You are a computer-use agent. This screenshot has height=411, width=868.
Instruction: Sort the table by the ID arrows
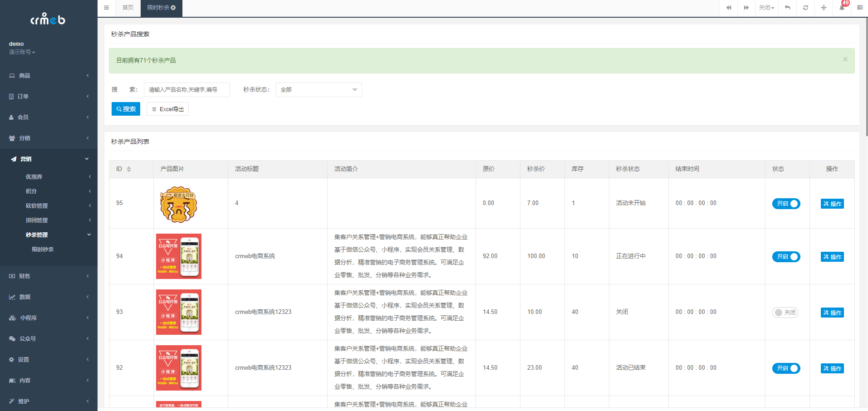click(x=129, y=169)
